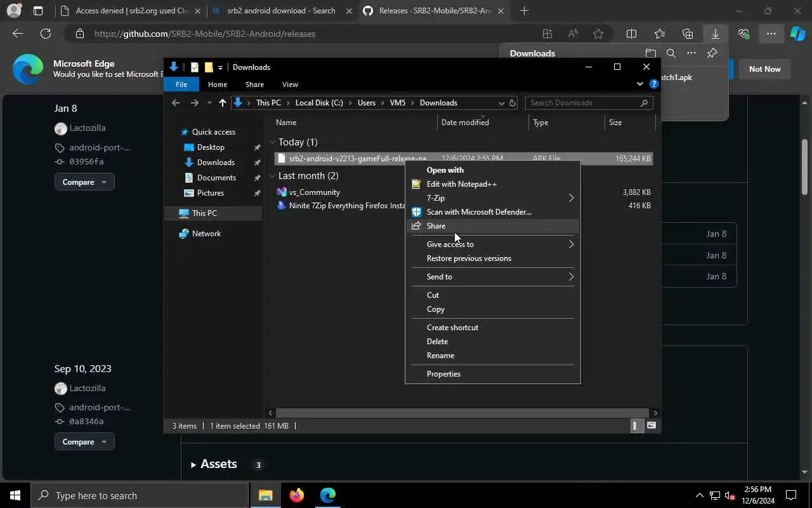Open Downloads in the navigation pane

(x=216, y=163)
